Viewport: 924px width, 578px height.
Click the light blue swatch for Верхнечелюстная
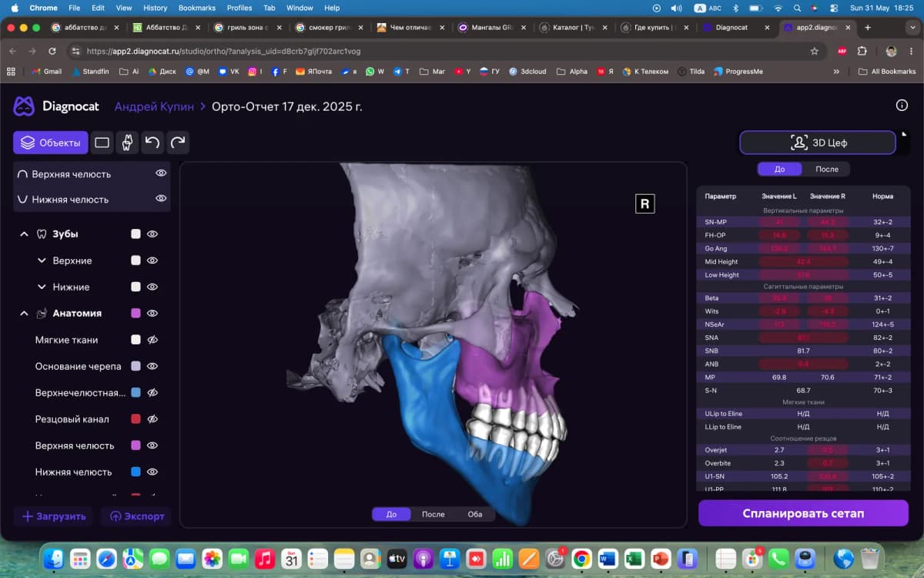136,392
